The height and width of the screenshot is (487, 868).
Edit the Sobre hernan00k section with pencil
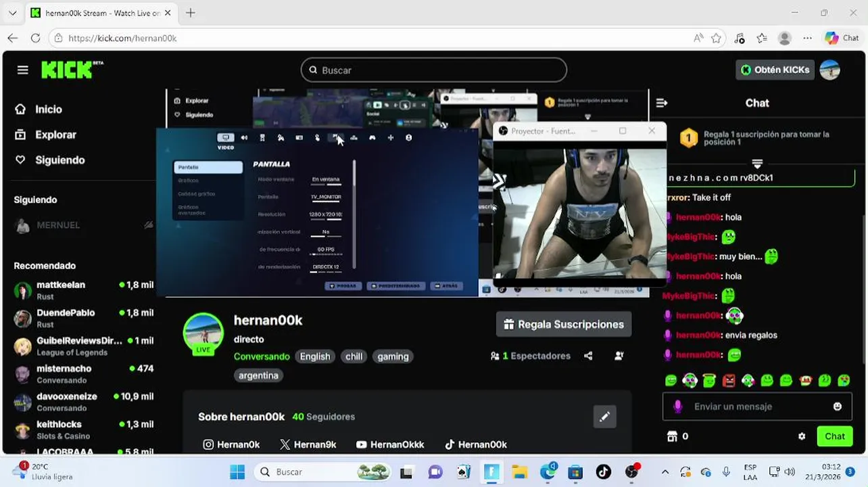604,417
